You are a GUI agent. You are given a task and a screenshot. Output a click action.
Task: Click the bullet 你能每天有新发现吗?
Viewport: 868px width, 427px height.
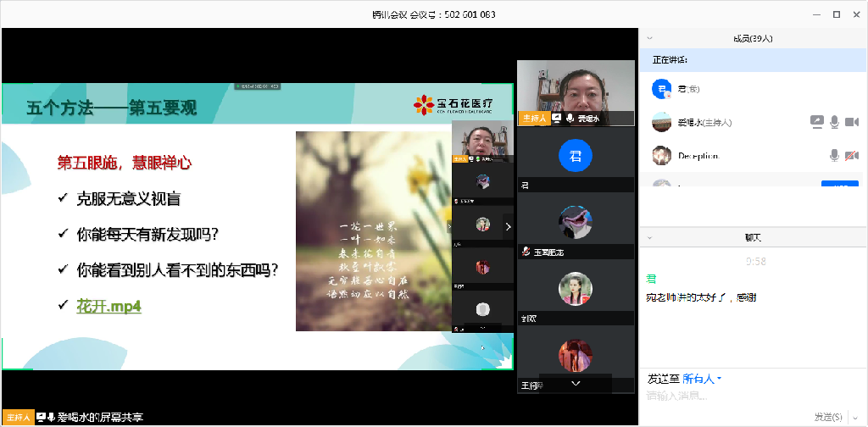point(146,235)
